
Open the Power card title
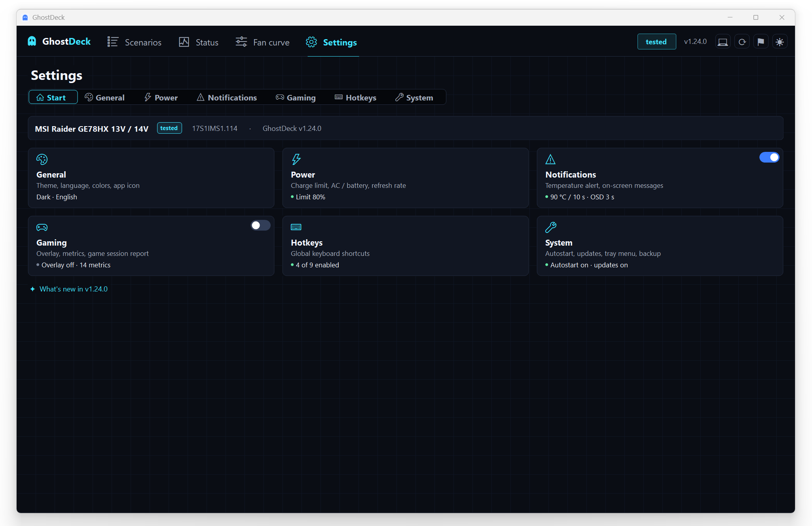coord(303,175)
